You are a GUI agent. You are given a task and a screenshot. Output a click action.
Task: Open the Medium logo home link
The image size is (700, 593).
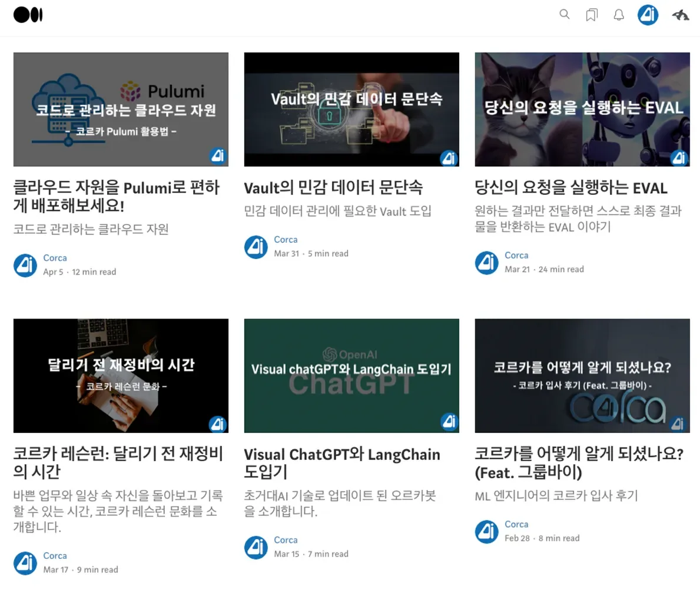coord(28,15)
